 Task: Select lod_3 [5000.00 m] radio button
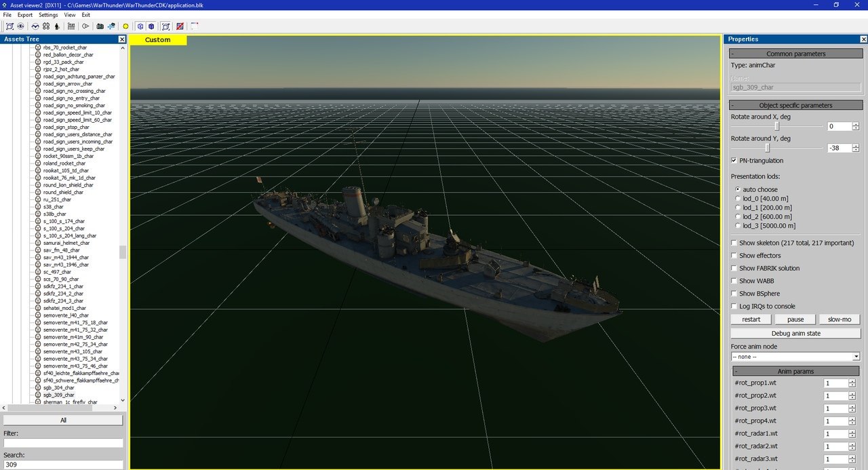(x=738, y=226)
